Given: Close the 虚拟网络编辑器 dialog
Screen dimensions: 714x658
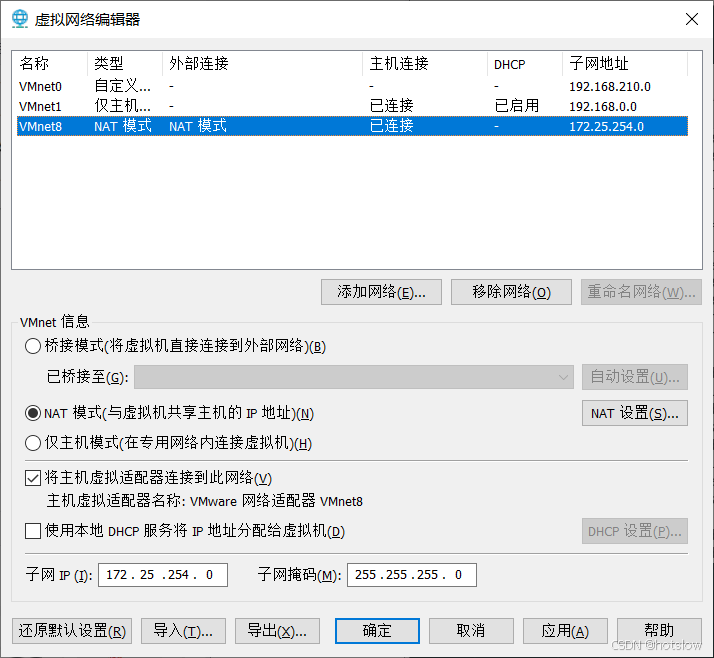Looking at the screenshot, I should click(692, 19).
